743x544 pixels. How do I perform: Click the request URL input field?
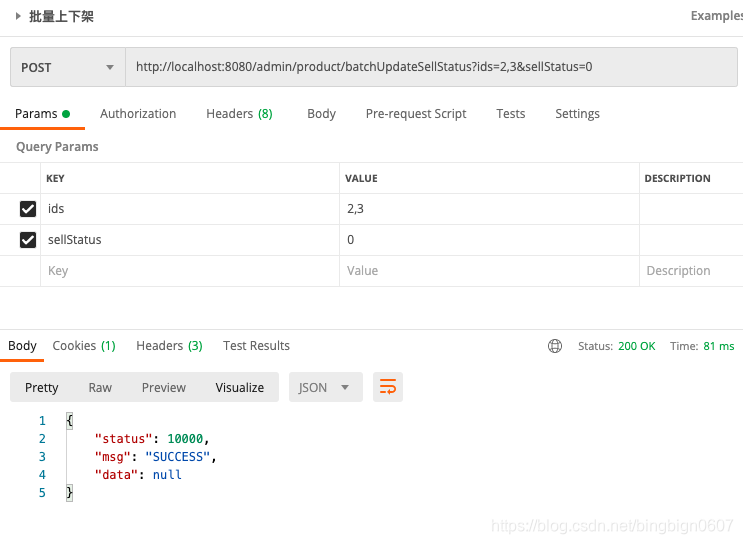(x=431, y=67)
